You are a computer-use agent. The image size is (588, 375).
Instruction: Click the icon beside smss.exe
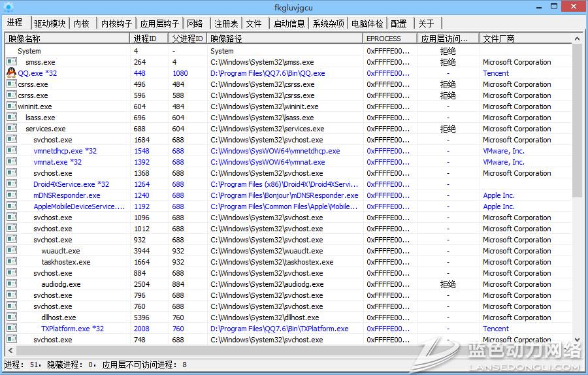coord(11,62)
